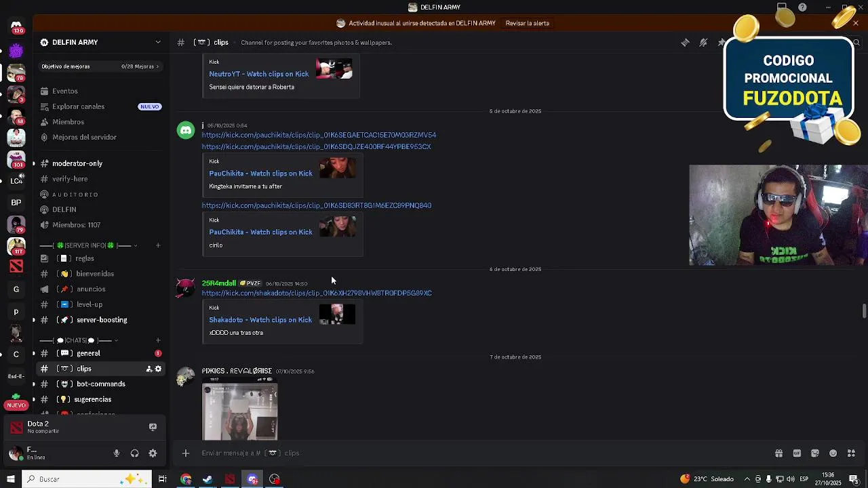Image resolution: width=868 pixels, height=488 pixels.
Task: Open the Dota 2 red server icon
Action: (x=16, y=267)
